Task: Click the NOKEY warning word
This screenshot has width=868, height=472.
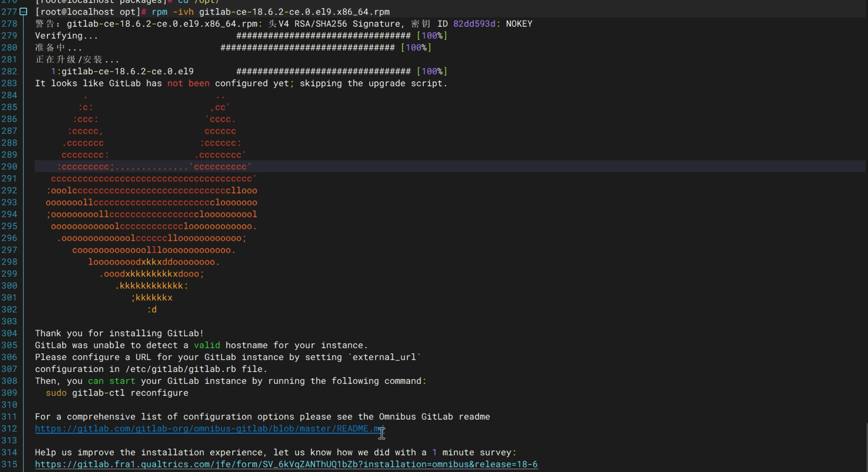Action: [x=519, y=24]
